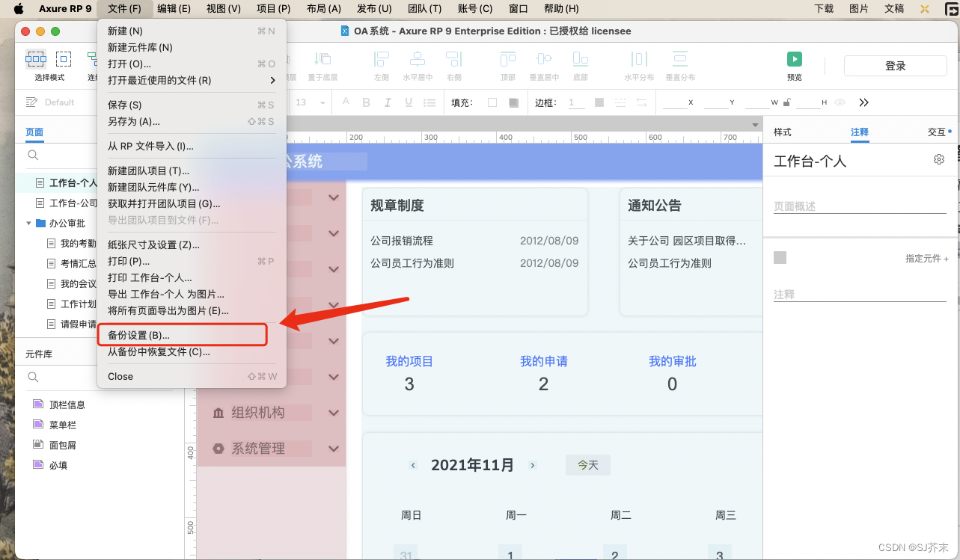
Task: Open the notes settings gear icon
Action: (939, 159)
